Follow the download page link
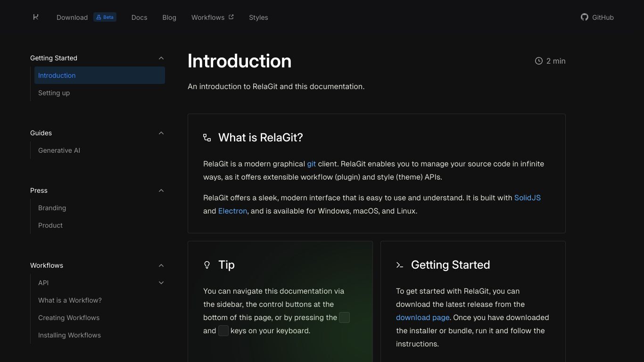644x362 pixels. pyautogui.click(x=422, y=318)
